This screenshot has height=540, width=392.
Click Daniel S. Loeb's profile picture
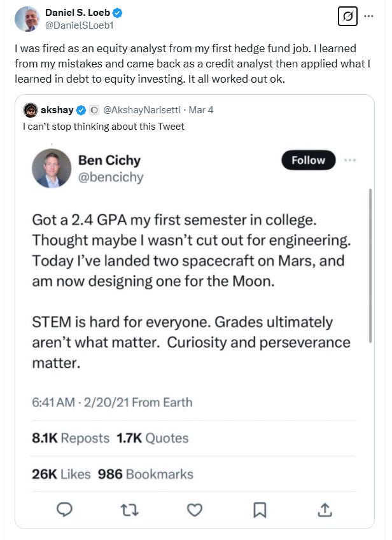click(x=27, y=19)
